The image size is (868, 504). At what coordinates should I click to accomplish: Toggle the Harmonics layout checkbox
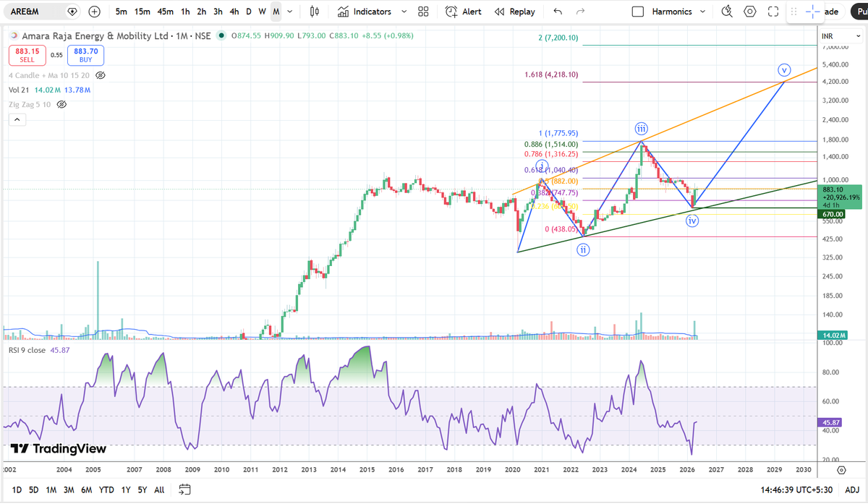(x=637, y=12)
